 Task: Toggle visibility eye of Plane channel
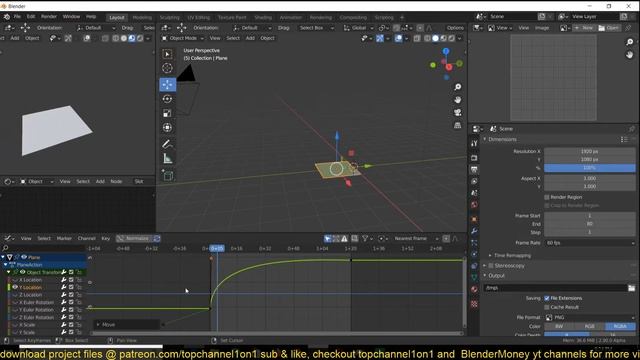pos(24,257)
